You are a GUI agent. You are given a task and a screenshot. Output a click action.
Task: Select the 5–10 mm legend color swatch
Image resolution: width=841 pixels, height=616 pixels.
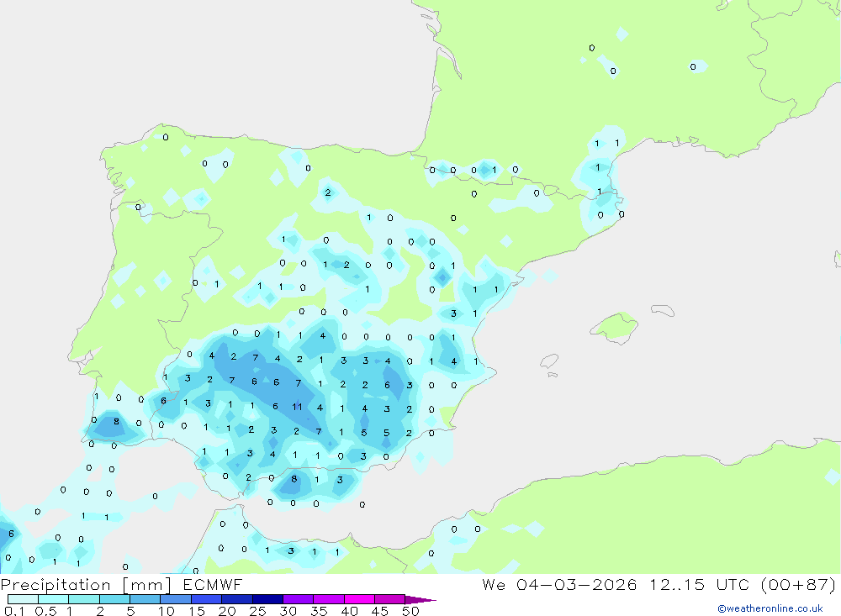tap(145, 599)
